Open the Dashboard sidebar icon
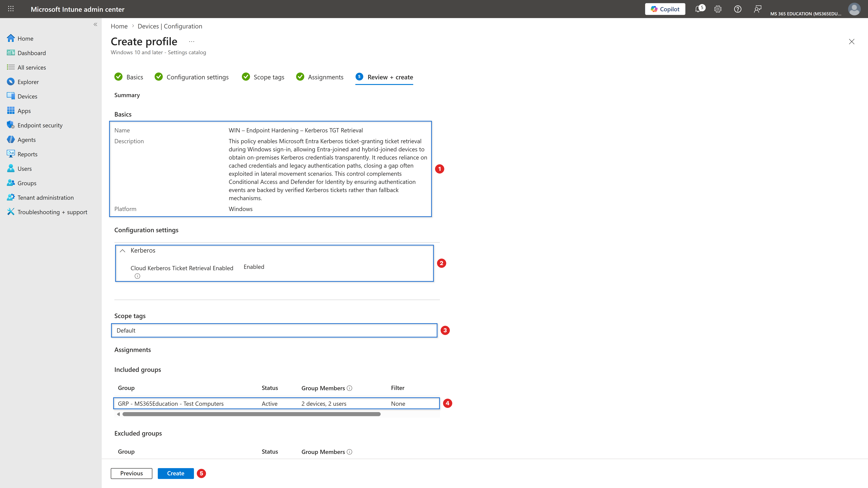Image resolution: width=868 pixels, height=488 pixels. [11, 53]
